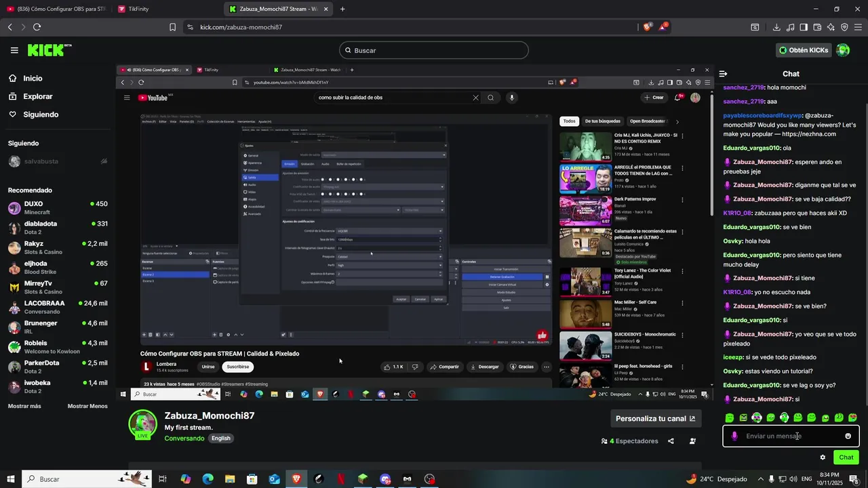Click the KICK logo
Image resolution: width=868 pixels, height=488 pixels.
(x=49, y=50)
